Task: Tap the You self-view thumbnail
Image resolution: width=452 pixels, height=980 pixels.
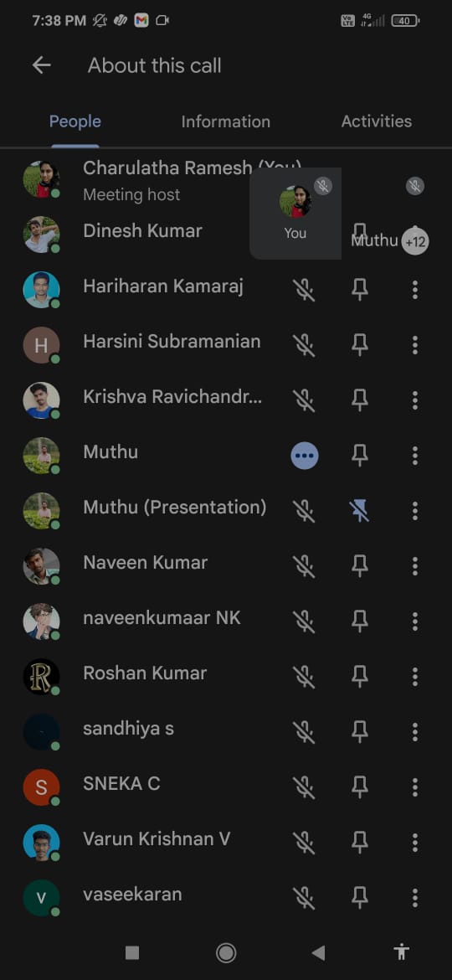Action: click(295, 213)
